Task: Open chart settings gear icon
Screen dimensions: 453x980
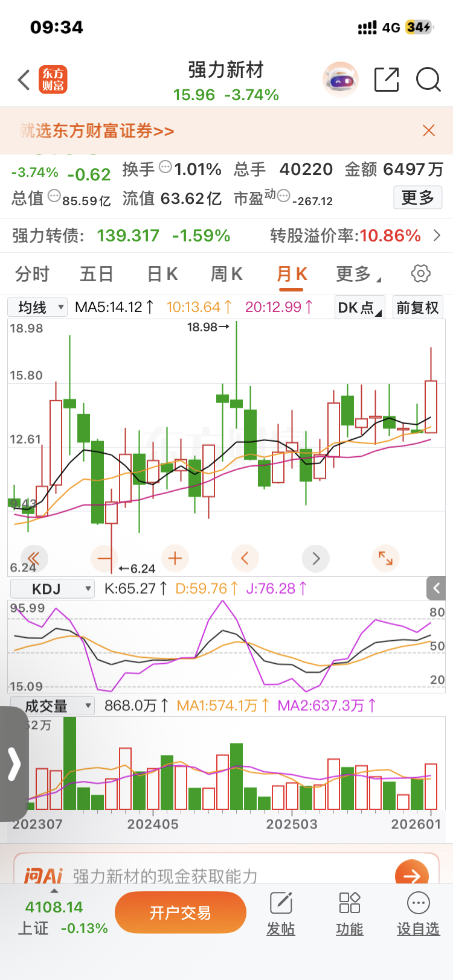Action: [x=421, y=273]
